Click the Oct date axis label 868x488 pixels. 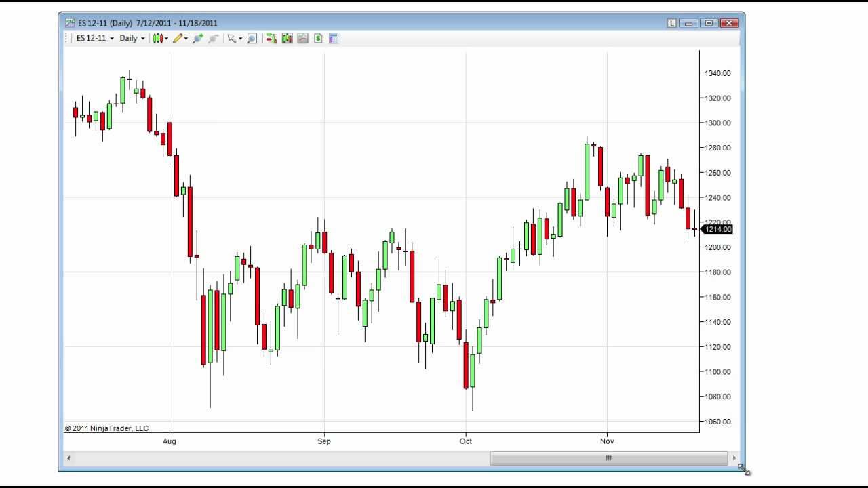tap(465, 441)
